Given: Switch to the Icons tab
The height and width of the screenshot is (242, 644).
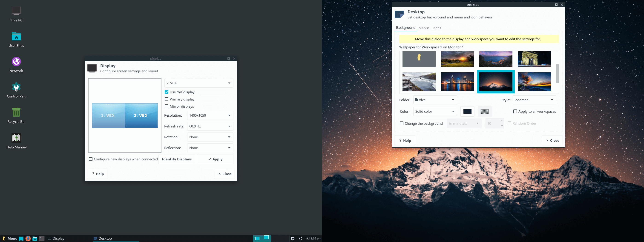Looking at the screenshot, I should tap(437, 28).
